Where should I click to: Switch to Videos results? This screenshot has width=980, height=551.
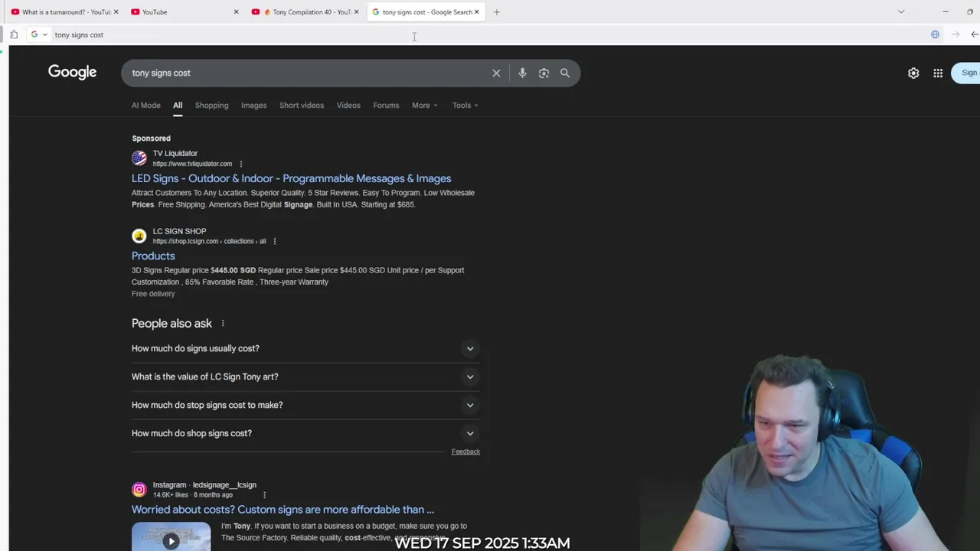coord(348,106)
